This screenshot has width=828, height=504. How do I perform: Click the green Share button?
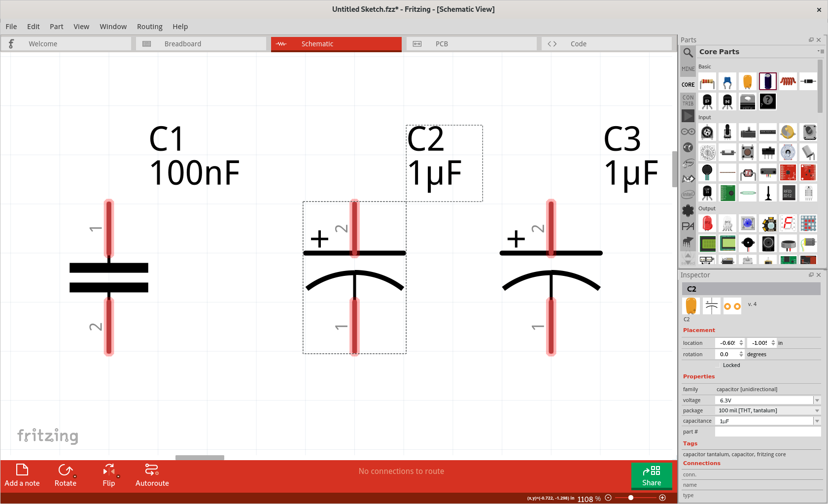(x=652, y=476)
